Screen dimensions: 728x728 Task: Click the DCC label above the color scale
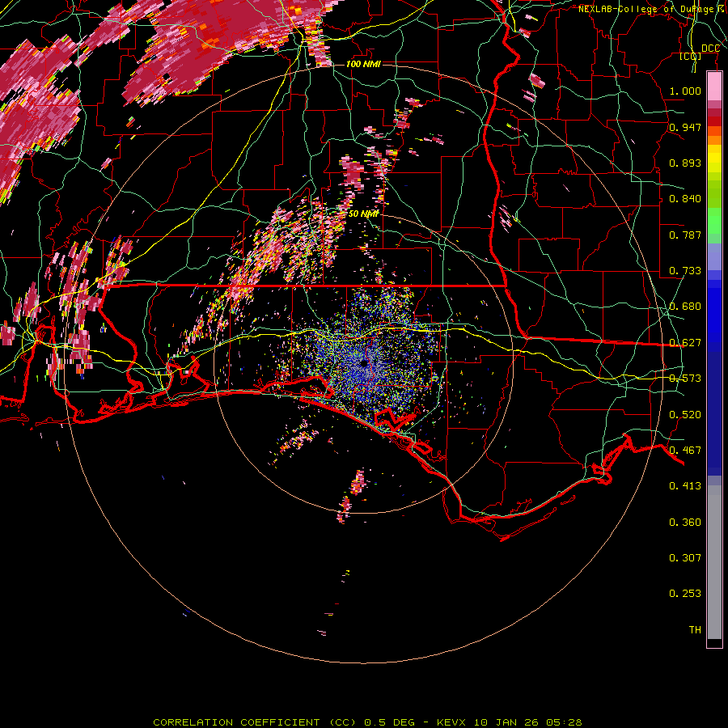(710, 49)
